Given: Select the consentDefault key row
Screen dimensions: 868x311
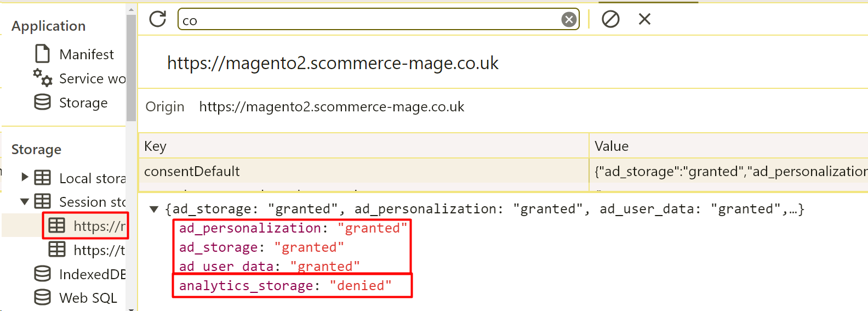Looking at the screenshot, I should 363,171.
